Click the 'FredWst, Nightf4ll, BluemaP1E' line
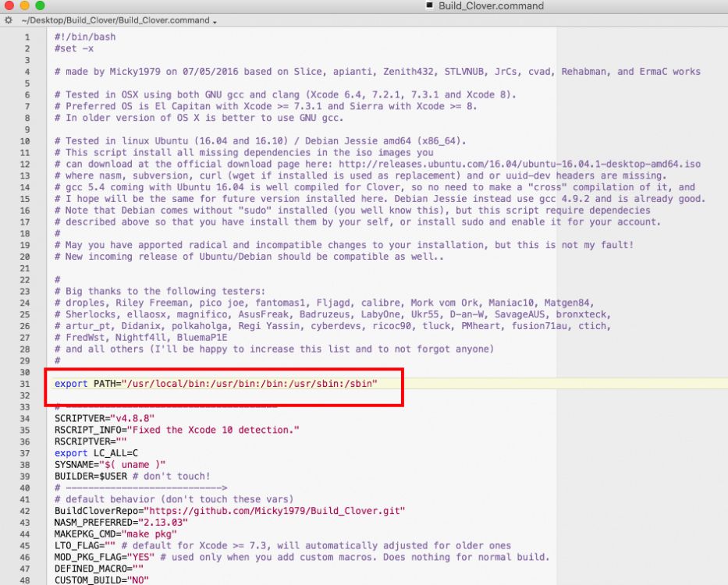728x585 pixels. 140,338
